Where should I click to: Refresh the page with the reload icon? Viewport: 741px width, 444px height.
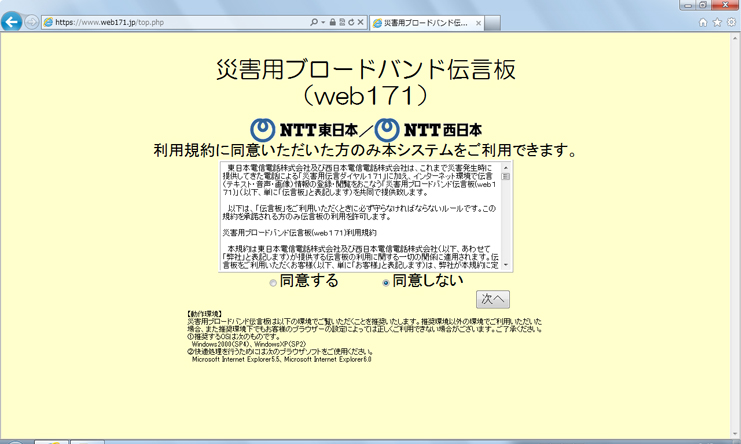coord(351,22)
